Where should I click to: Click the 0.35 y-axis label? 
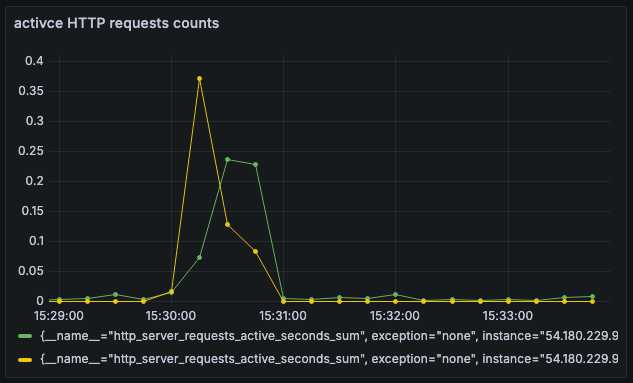tap(31, 91)
